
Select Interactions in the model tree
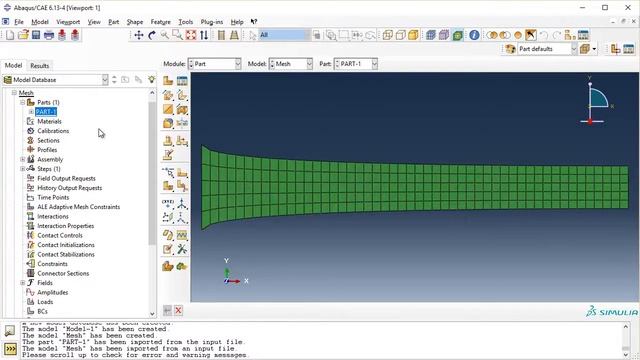click(53, 216)
